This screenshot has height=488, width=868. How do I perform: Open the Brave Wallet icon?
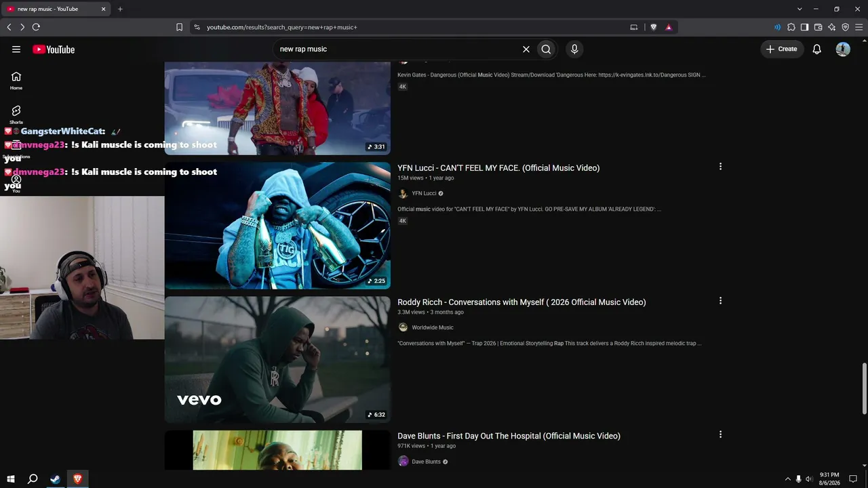click(x=818, y=27)
